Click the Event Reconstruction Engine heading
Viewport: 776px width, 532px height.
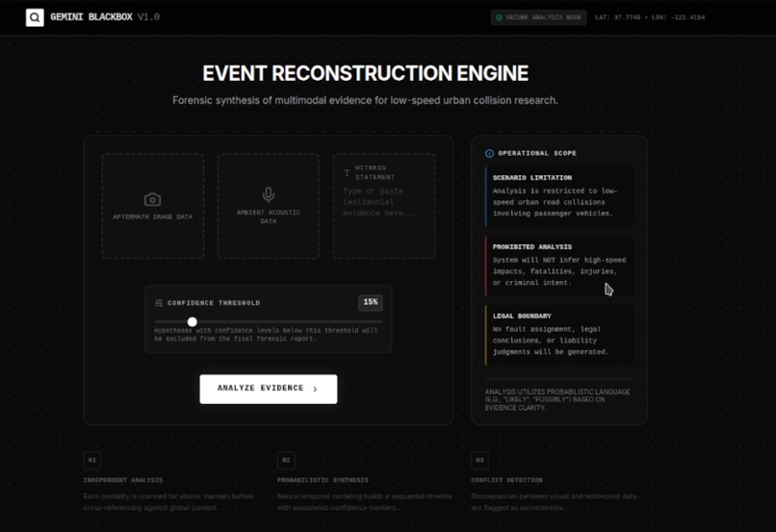point(365,74)
